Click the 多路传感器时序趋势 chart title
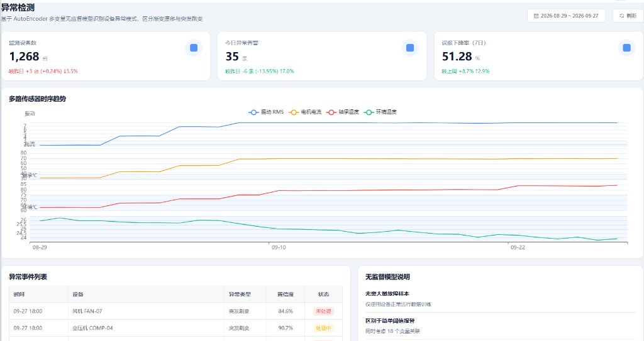 pos(37,99)
